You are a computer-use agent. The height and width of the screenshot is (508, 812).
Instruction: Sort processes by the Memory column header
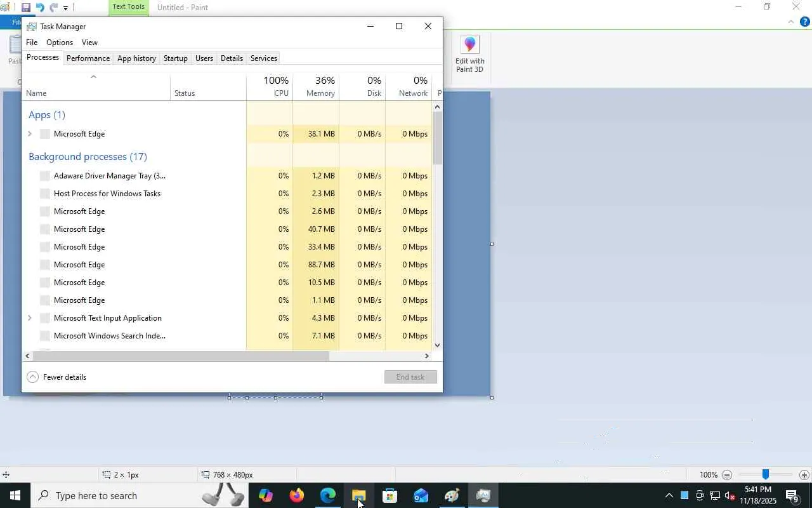pyautogui.click(x=316, y=87)
